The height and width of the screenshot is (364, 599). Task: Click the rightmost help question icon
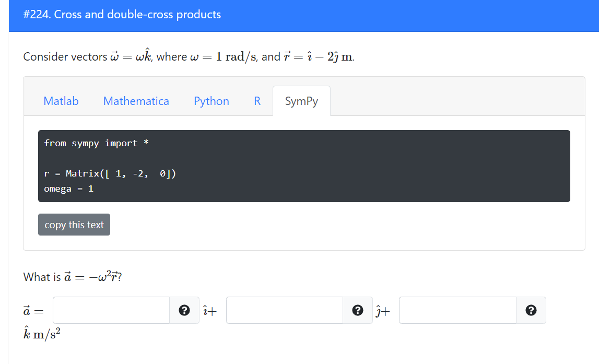point(531,310)
